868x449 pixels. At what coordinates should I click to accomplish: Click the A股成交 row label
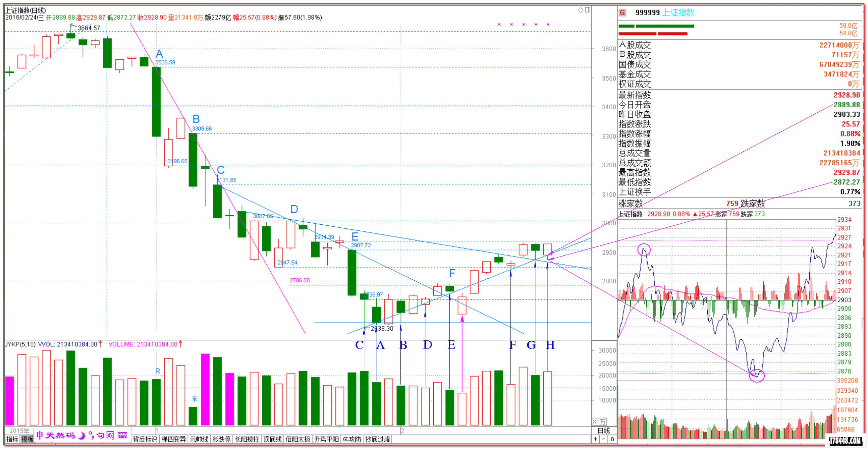[x=635, y=45]
